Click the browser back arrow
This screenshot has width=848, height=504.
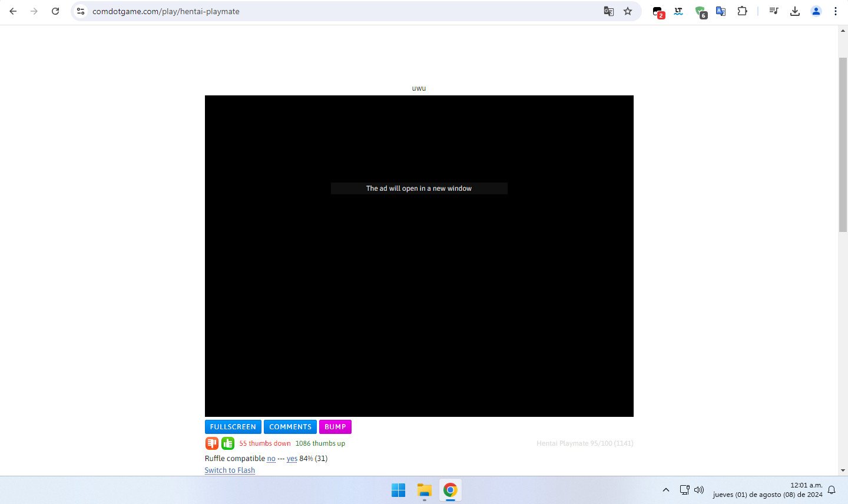point(13,11)
